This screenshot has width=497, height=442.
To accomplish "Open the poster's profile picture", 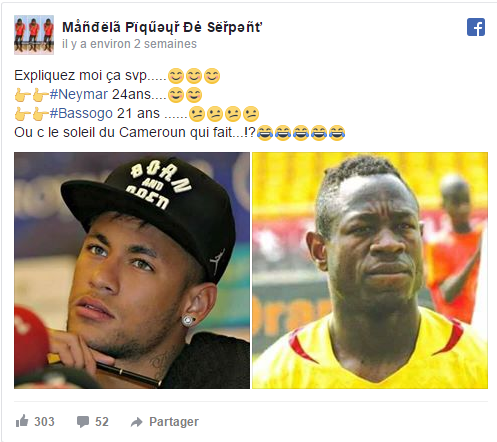I will click(34, 35).
